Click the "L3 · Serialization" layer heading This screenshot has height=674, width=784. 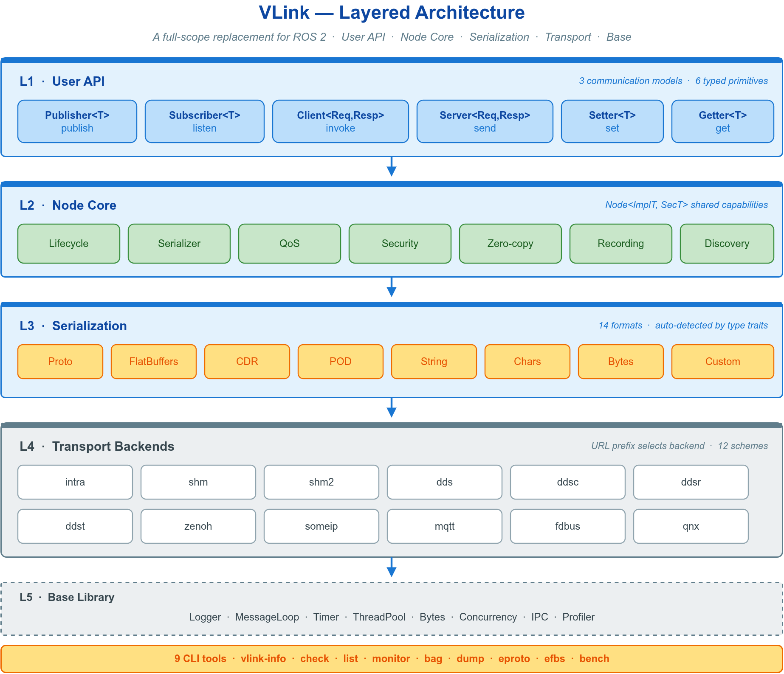[73, 326]
